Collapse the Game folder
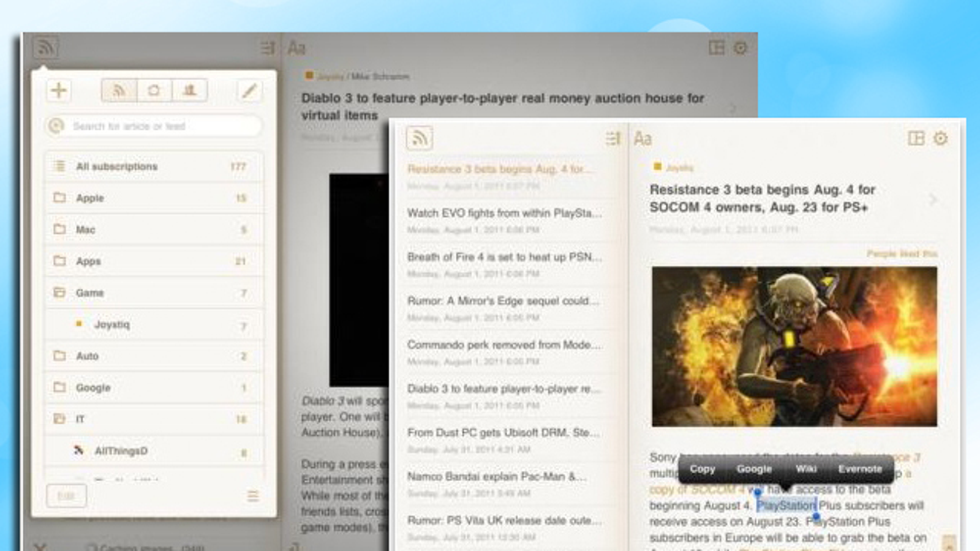Image resolution: width=980 pixels, height=551 pixels. (x=154, y=293)
